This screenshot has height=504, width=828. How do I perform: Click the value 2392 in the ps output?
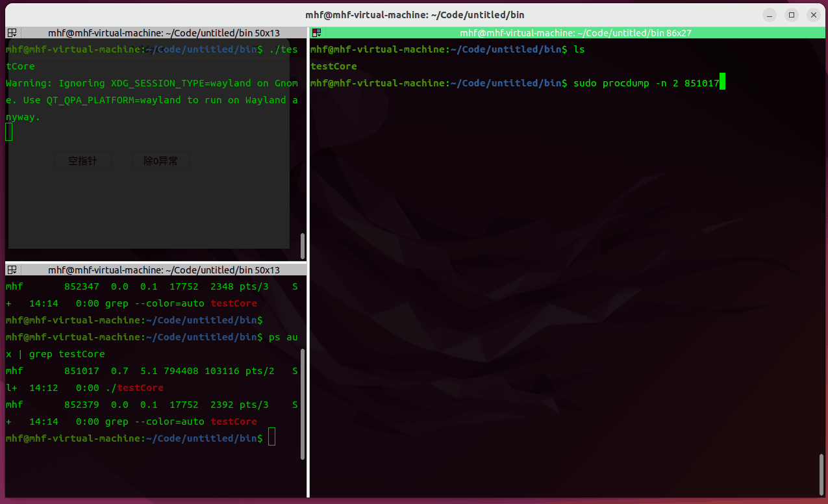[x=222, y=405]
